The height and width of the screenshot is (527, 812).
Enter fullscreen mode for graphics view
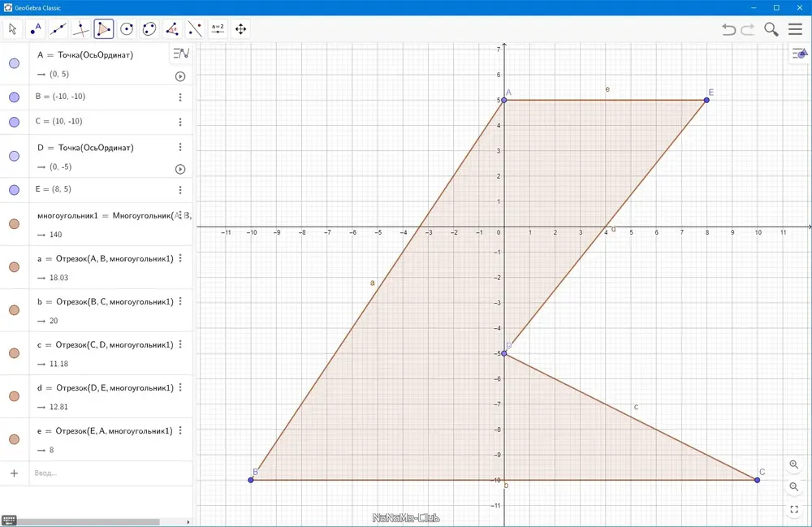click(794, 510)
